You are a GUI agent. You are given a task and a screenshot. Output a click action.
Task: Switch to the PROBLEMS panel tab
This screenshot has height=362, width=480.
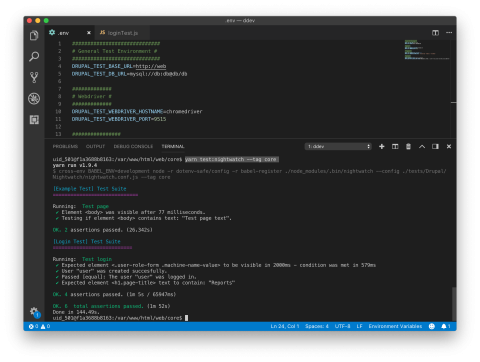65,146
